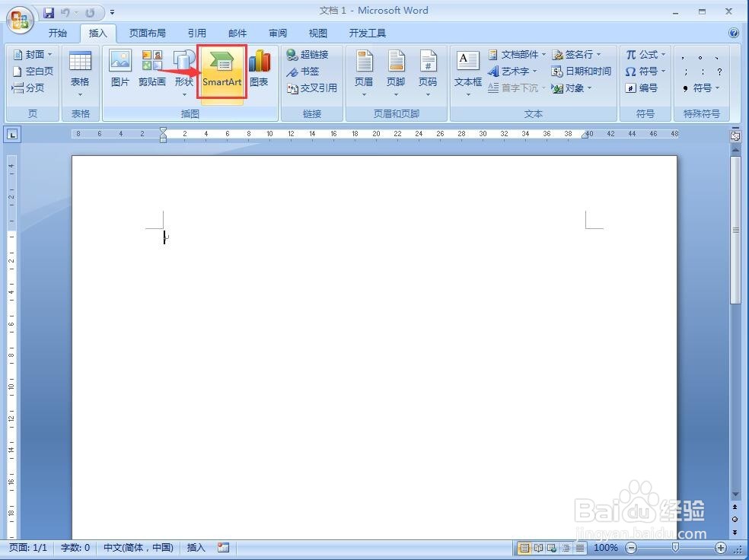Redo action in quick access toolbar
This screenshot has width=749, height=560.
point(89,12)
